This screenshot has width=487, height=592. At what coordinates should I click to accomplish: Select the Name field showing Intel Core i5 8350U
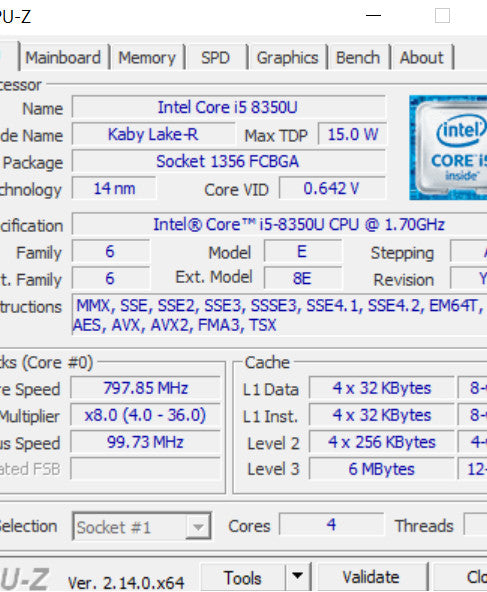coord(229,107)
